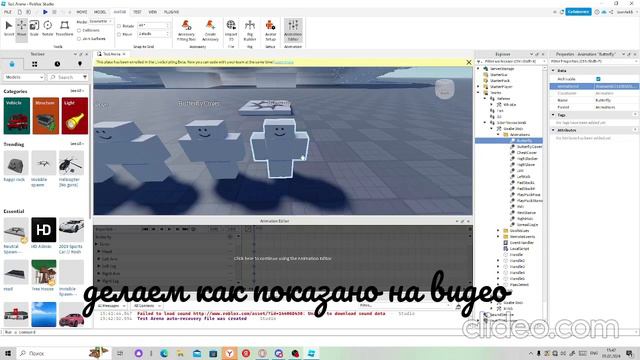Pick the Rotate tool
Screen dimensions: 640x360
(x=48, y=28)
